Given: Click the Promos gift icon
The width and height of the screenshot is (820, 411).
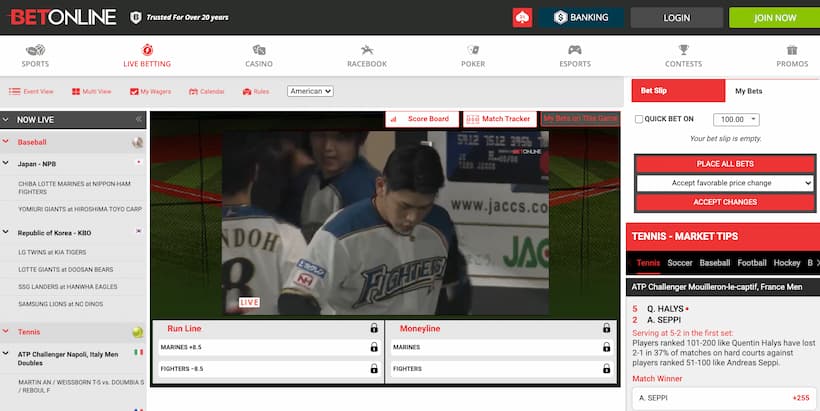Looking at the screenshot, I should click(x=792, y=50).
